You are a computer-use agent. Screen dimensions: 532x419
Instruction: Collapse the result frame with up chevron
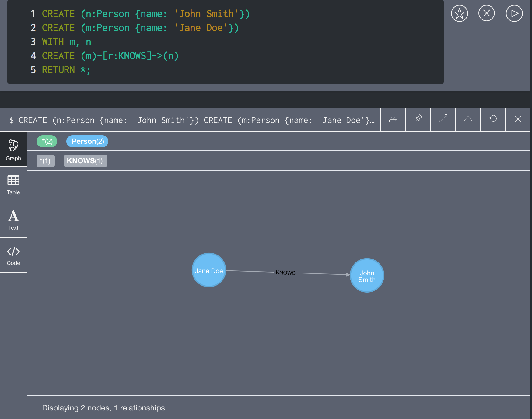point(468,119)
